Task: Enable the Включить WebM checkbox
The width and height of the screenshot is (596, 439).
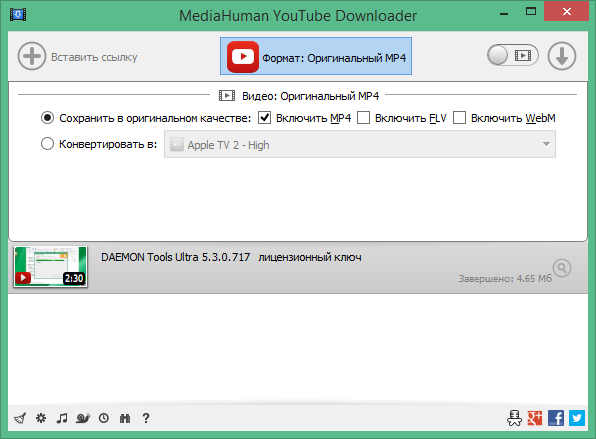Action: coord(460,118)
